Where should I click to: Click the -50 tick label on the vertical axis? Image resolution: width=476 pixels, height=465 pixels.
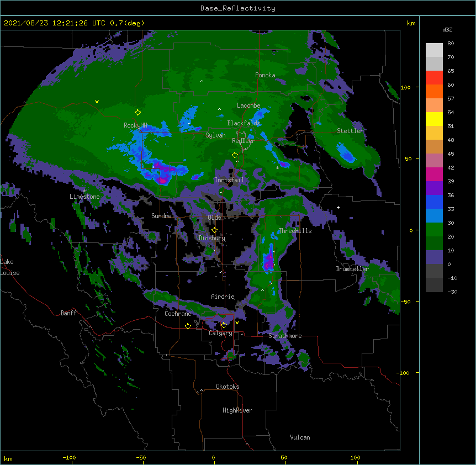(x=405, y=302)
